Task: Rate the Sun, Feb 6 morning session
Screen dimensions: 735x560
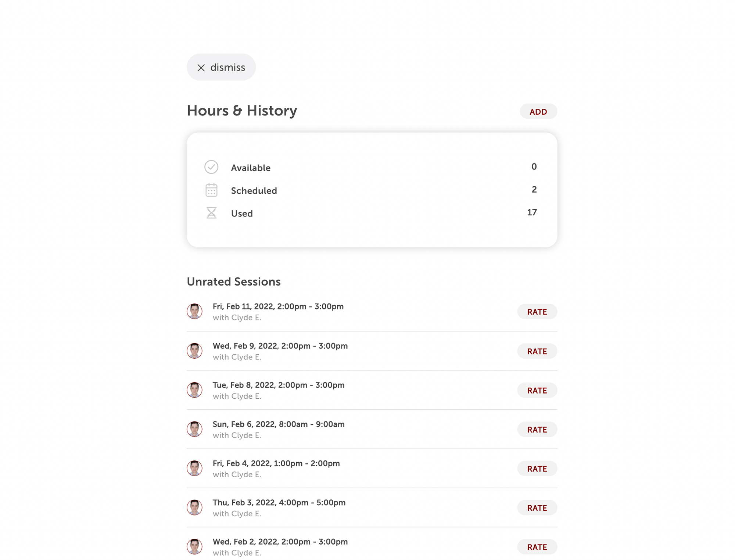Action: pos(537,429)
